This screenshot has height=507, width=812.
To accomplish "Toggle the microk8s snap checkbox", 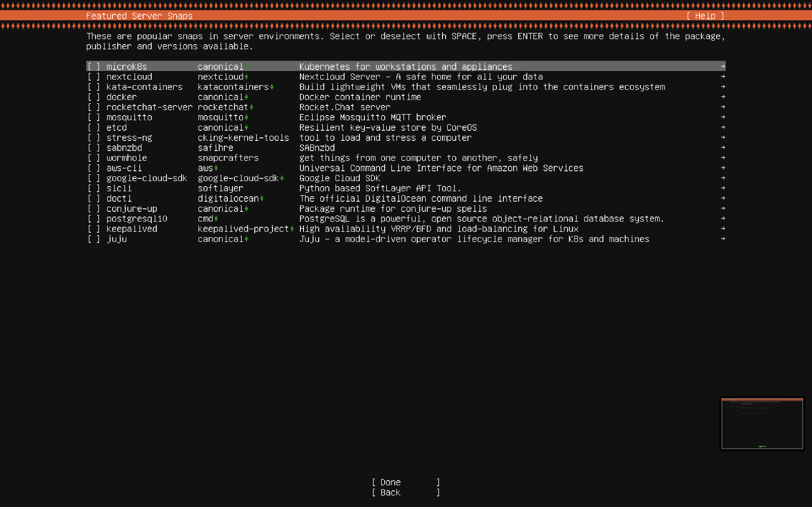I will (x=94, y=67).
